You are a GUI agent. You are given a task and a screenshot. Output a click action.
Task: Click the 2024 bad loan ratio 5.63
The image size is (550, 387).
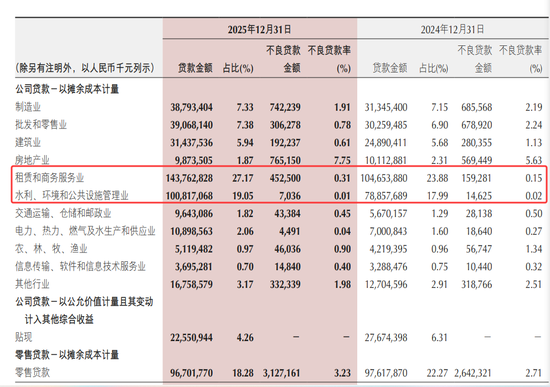534,160
